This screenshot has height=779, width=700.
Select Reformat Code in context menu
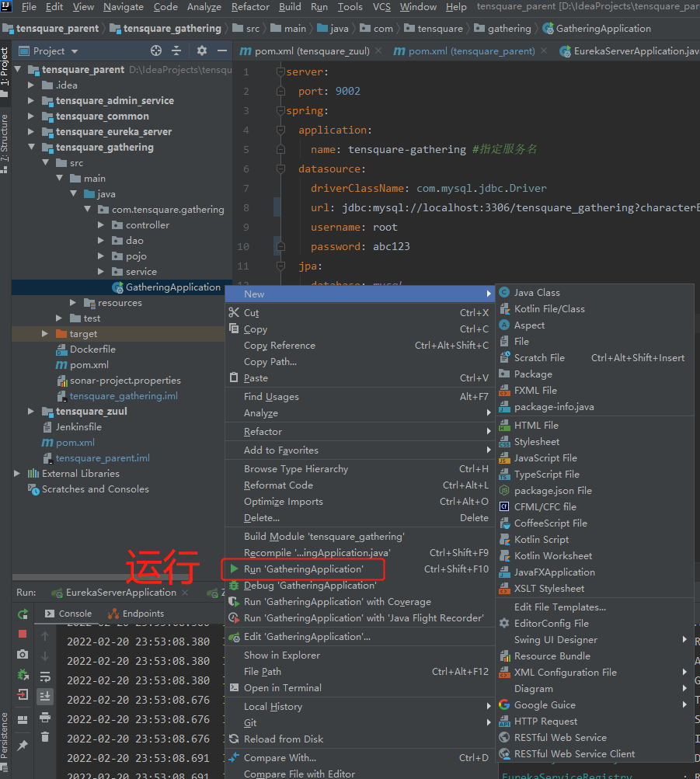(360, 485)
